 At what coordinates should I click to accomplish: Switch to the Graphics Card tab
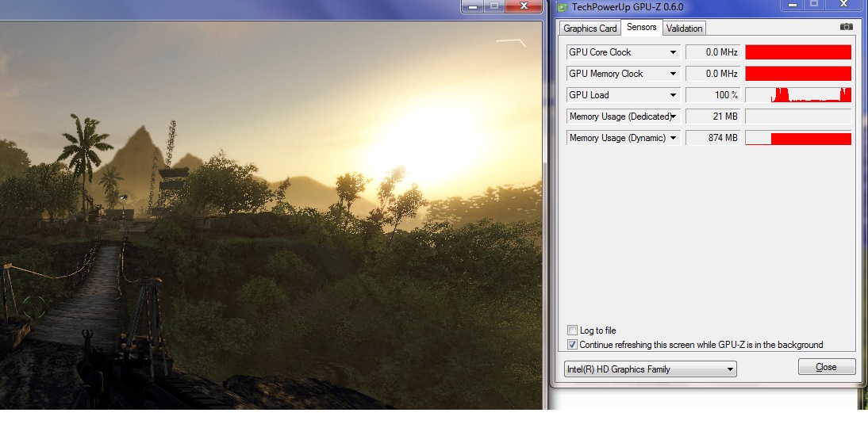click(x=590, y=29)
